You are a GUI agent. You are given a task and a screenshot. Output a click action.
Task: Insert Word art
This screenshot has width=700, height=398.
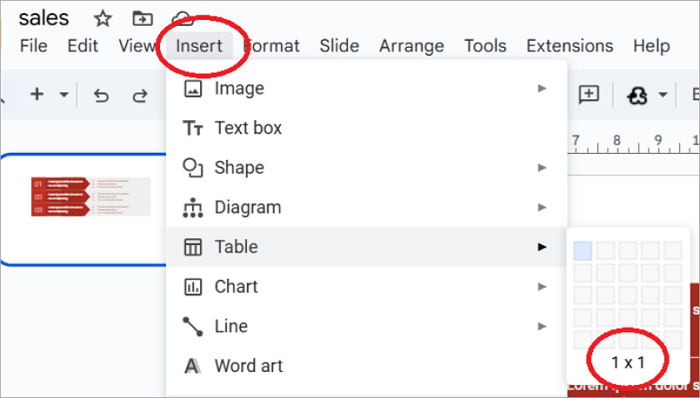tap(366, 366)
